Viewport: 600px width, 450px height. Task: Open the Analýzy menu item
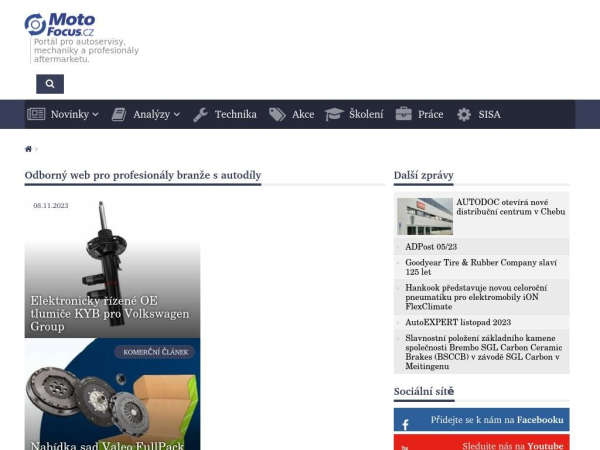[x=152, y=114]
